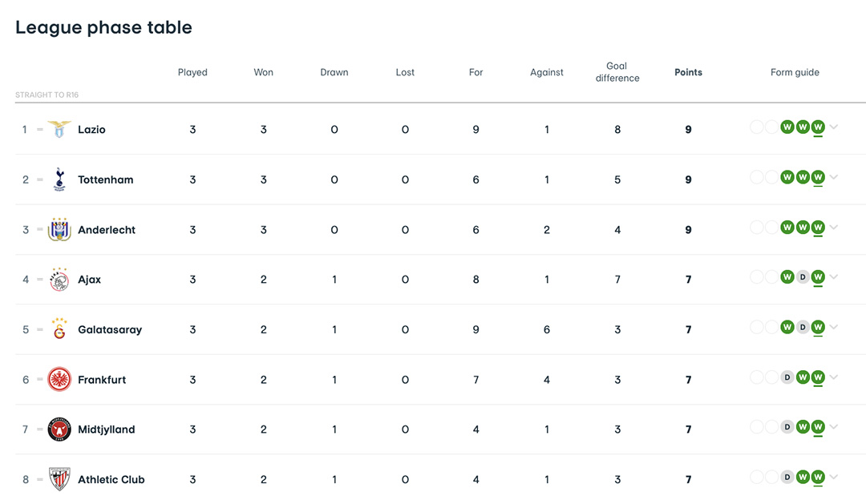The width and height of the screenshot is (866, 504).
Task: Click Frankfurt's underlined latest W badge
Action: pos(818,377)
